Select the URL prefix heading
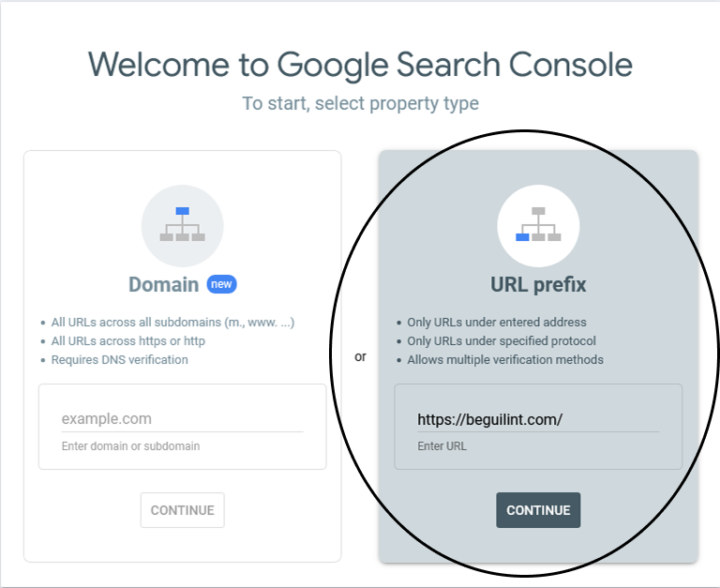This screenshot has height=588, width=720. 538,285
